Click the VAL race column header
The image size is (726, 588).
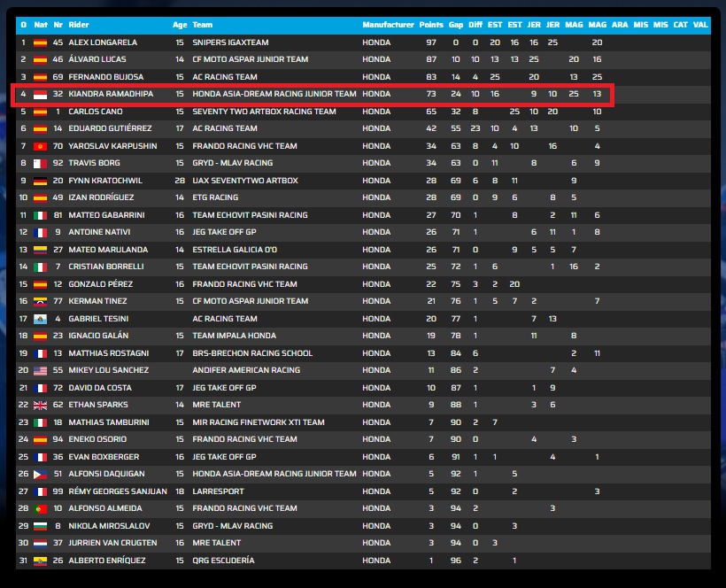700,25
